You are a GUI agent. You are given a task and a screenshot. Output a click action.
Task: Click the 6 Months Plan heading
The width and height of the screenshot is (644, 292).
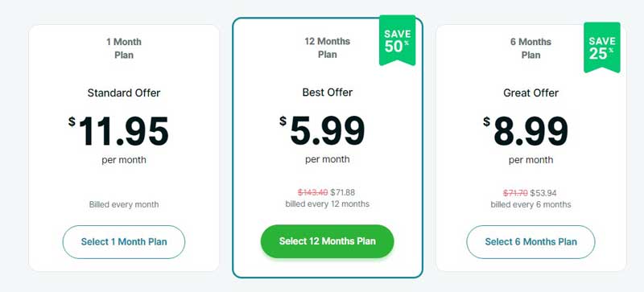[530, 48]
